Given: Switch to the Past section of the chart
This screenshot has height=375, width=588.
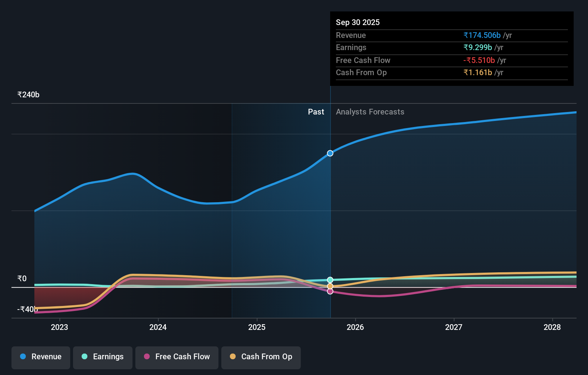Looking at the screenshot, I should tap(316, 112).
